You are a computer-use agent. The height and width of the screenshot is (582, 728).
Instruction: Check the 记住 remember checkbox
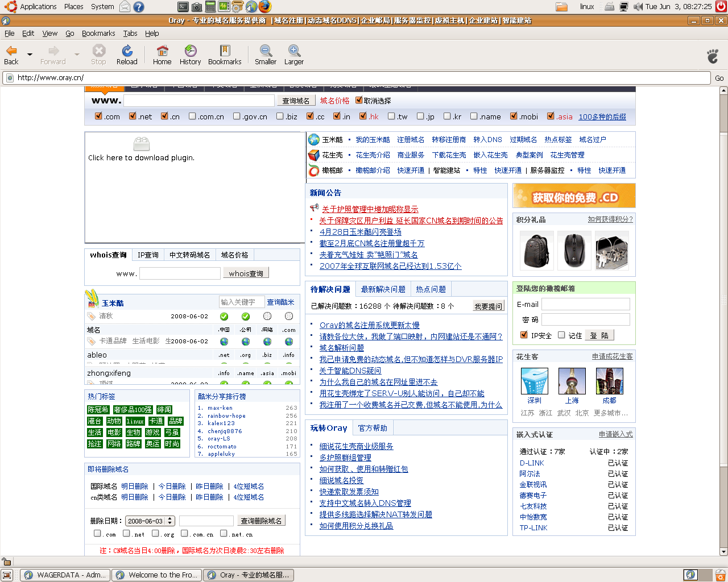coord(561,335)
